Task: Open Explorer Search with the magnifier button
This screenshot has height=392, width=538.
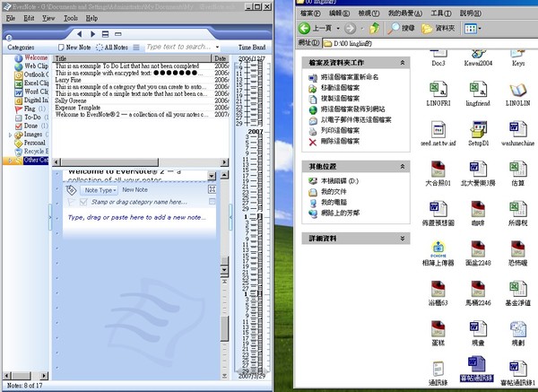Action: point(401,28)
